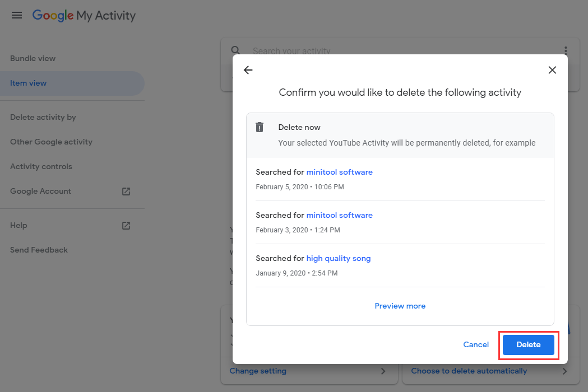The height and width of the screenshot is (392, 588).
Task: Open the three-dot overflow menu
Action: [566, 50]
